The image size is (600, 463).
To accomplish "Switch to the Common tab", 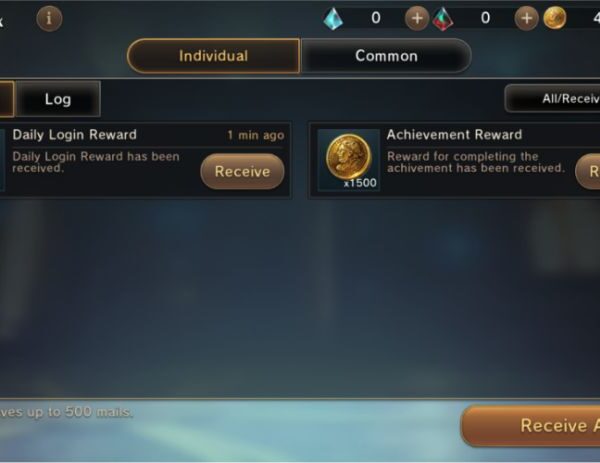I will tap(386, 56).
